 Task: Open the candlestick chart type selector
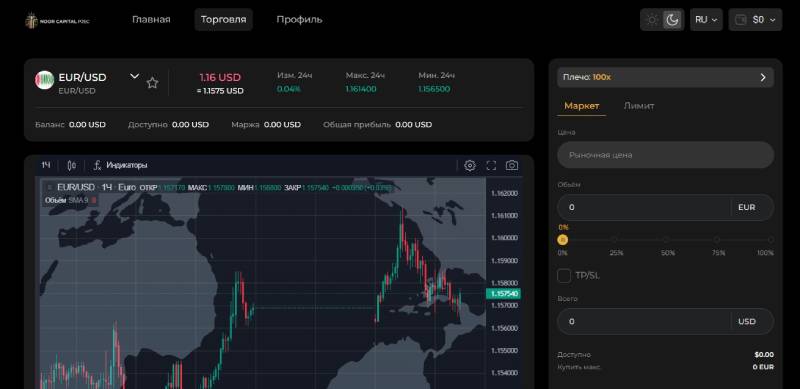[x=72, y=165]
